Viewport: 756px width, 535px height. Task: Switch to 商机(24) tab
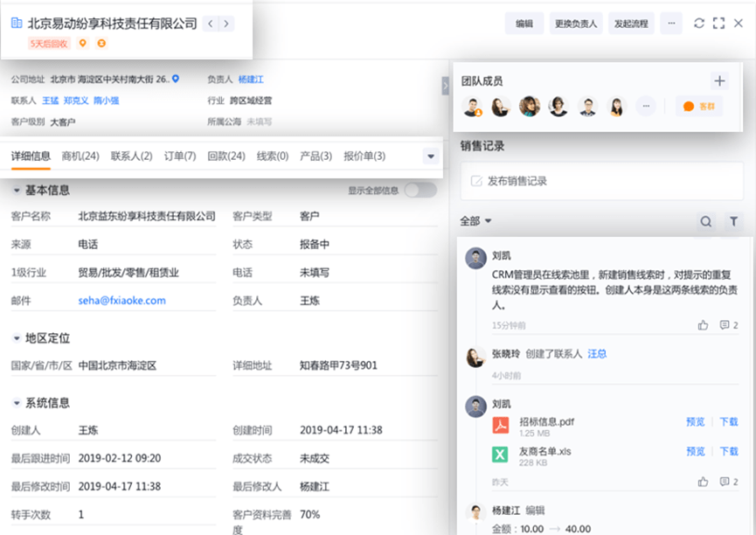(x=80, y=156)
